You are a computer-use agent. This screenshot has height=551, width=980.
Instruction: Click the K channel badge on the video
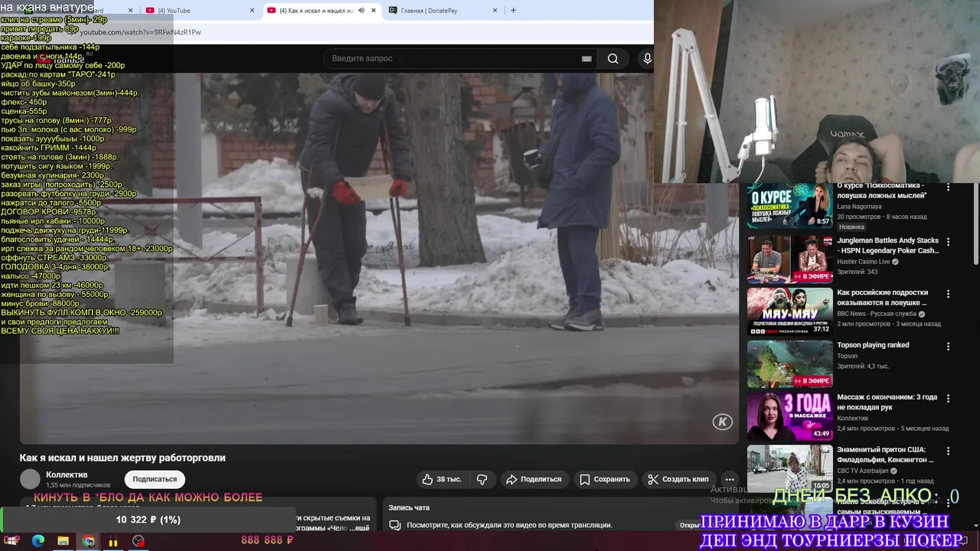pyautogui.click(x=722, y=422)
